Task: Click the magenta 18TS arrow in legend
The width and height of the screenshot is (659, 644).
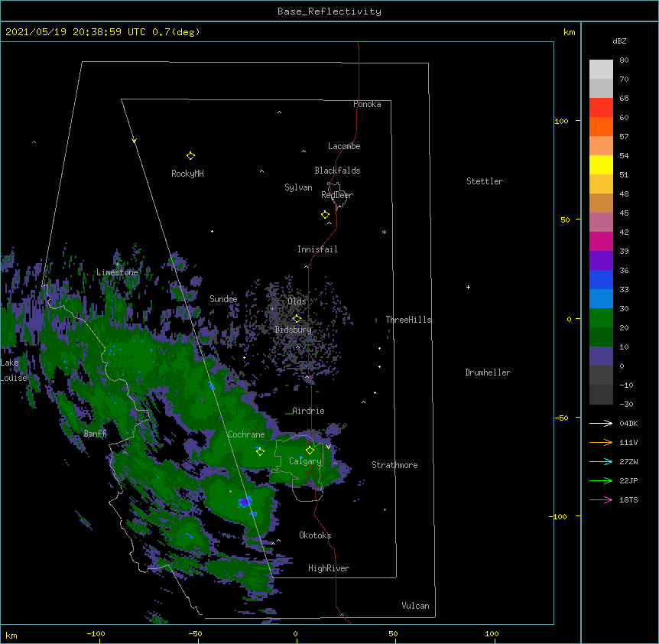Action: pyautogui.click(x=601, y=499)
